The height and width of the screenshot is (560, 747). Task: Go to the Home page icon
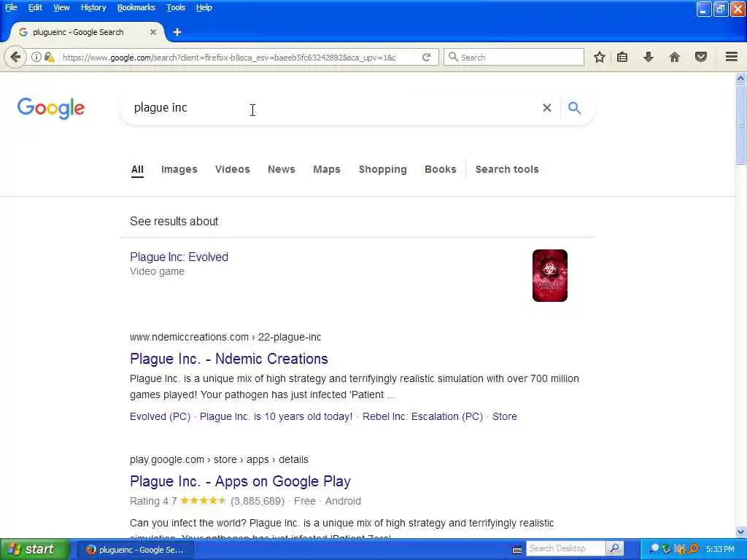[675, 57]
